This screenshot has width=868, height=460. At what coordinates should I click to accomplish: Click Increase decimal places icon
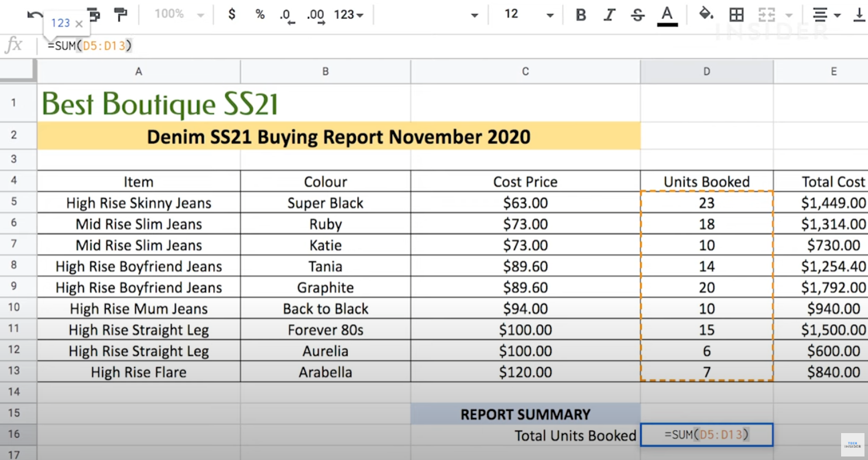coord(315,16)
